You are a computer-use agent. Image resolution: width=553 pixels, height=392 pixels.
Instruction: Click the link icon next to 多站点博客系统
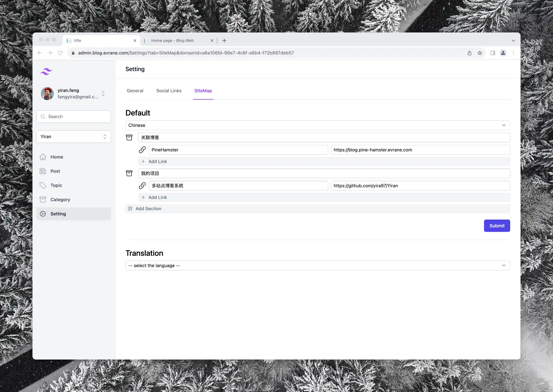pyautogui.click(x=142, y=186)
